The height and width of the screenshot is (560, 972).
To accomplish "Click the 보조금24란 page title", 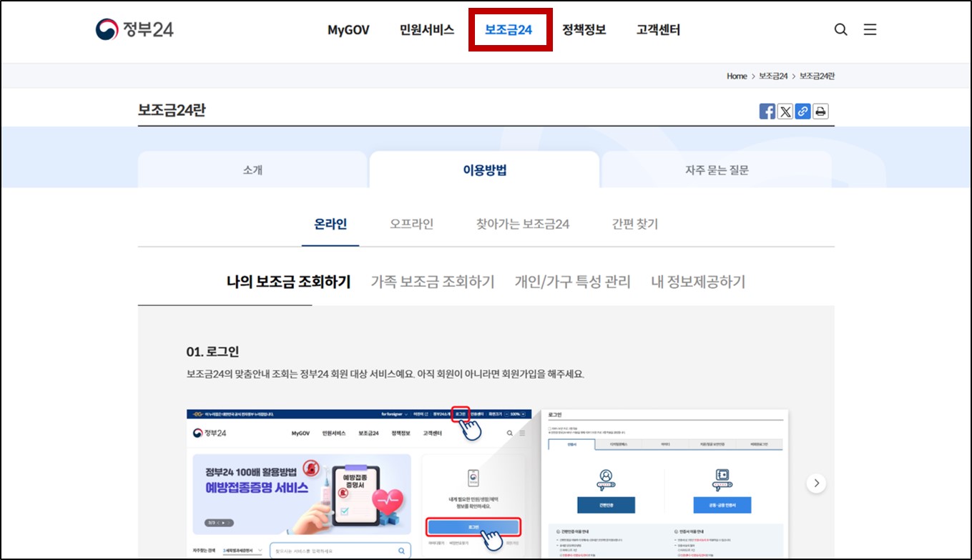I will tap(172, 110).
